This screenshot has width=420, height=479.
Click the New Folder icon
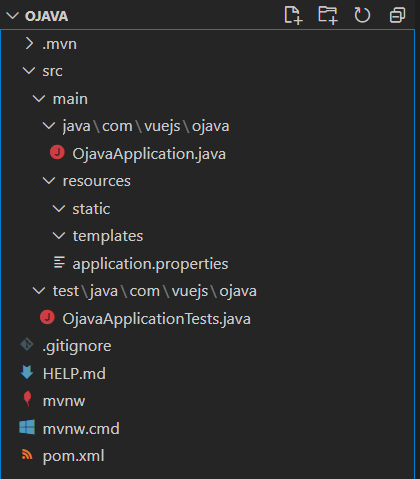pos(328,15)
